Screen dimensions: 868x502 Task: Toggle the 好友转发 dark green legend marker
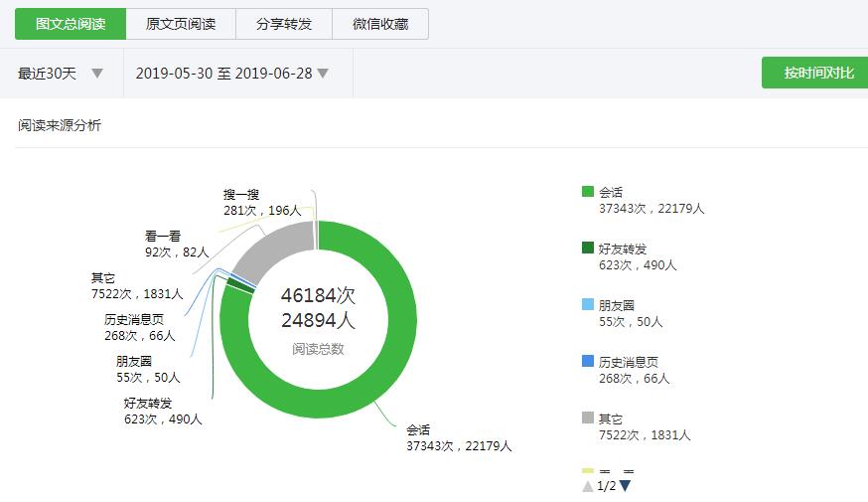pos(588,249)
